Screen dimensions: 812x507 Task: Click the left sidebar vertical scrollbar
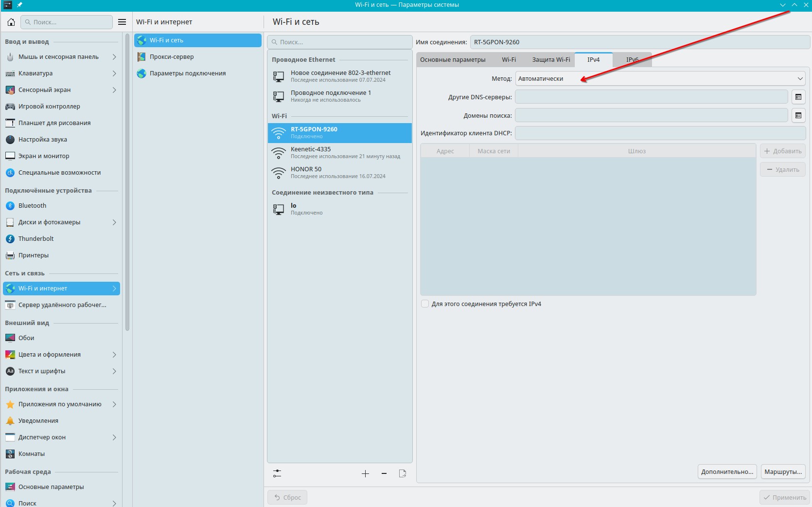pyautogui.click(x=127, y=182)
